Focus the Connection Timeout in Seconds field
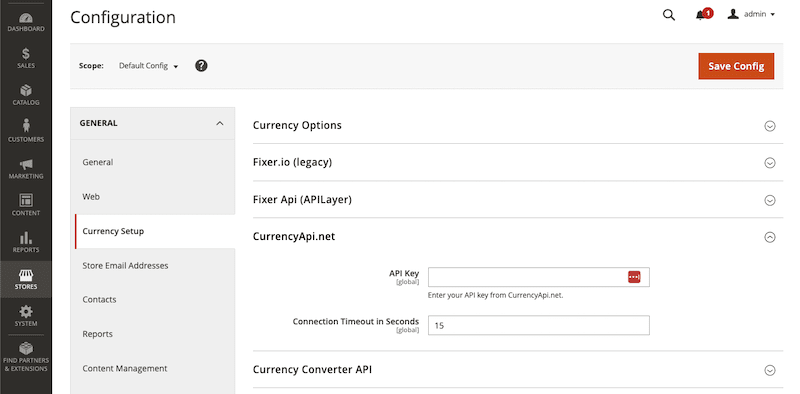The width and height of the screenshot is (800, 394). [538, 325]
